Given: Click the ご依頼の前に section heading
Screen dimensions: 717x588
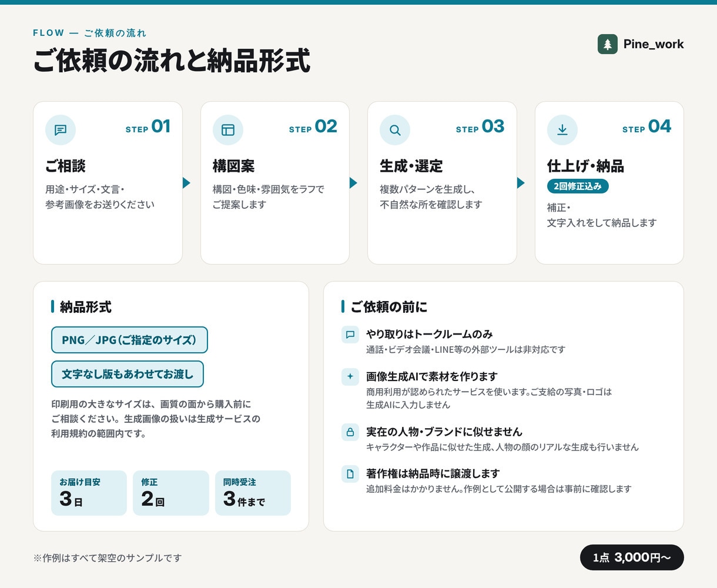Looking at the screenshot, I should [389, 307].
